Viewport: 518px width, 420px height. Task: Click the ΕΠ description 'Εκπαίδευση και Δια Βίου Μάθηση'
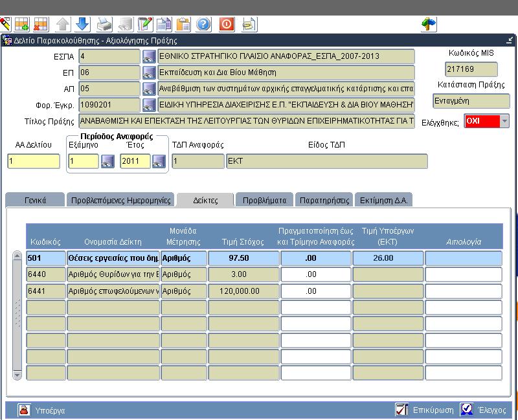tap(286, 72)
